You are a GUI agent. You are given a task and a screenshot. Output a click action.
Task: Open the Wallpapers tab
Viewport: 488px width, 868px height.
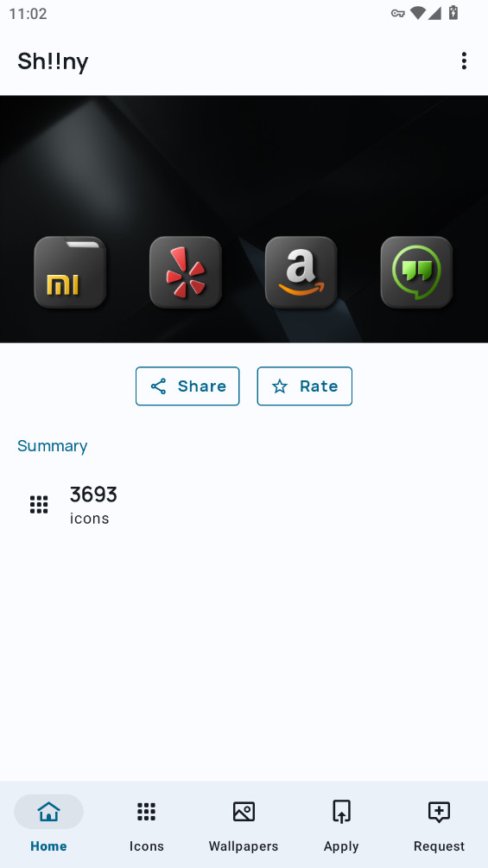click(x=244, y=824)
